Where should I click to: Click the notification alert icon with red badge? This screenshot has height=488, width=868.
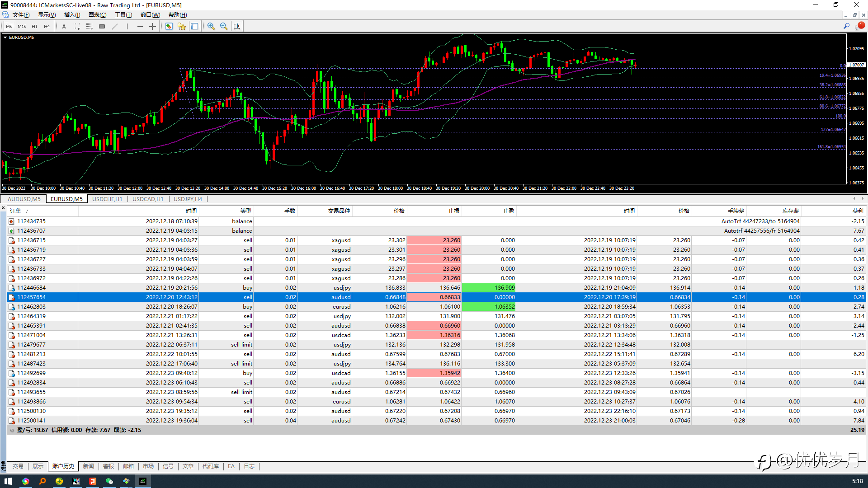(859, 26)
